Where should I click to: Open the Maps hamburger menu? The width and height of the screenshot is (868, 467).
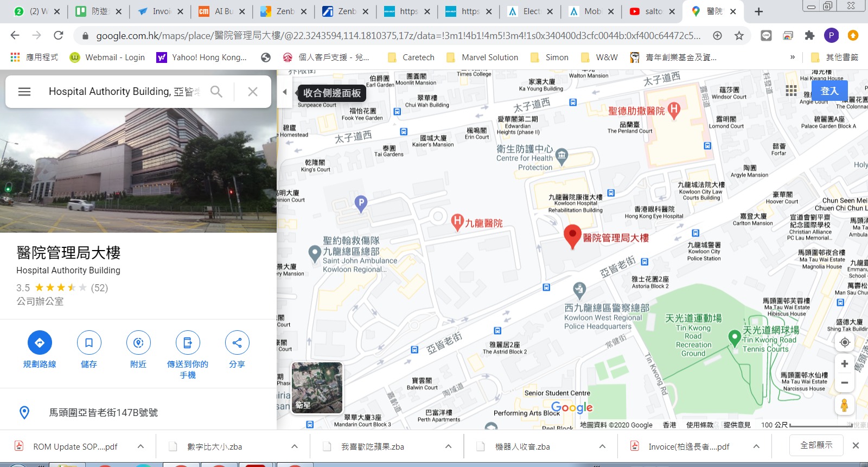[24, 92]
